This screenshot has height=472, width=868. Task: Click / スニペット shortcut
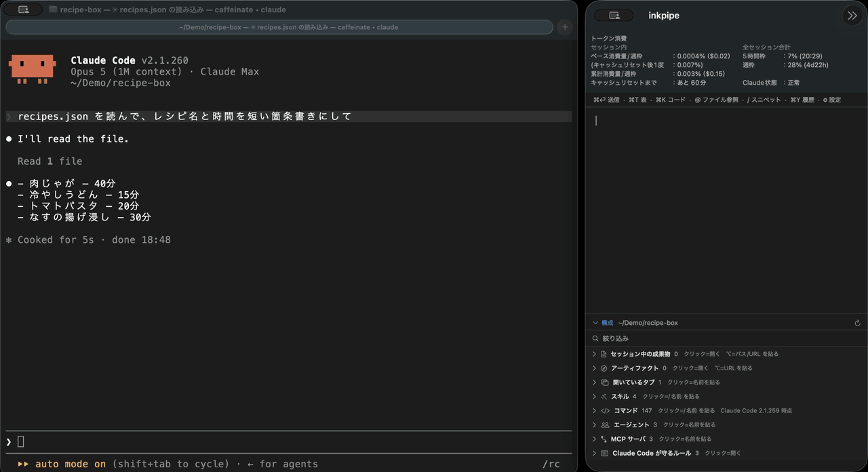764,100
